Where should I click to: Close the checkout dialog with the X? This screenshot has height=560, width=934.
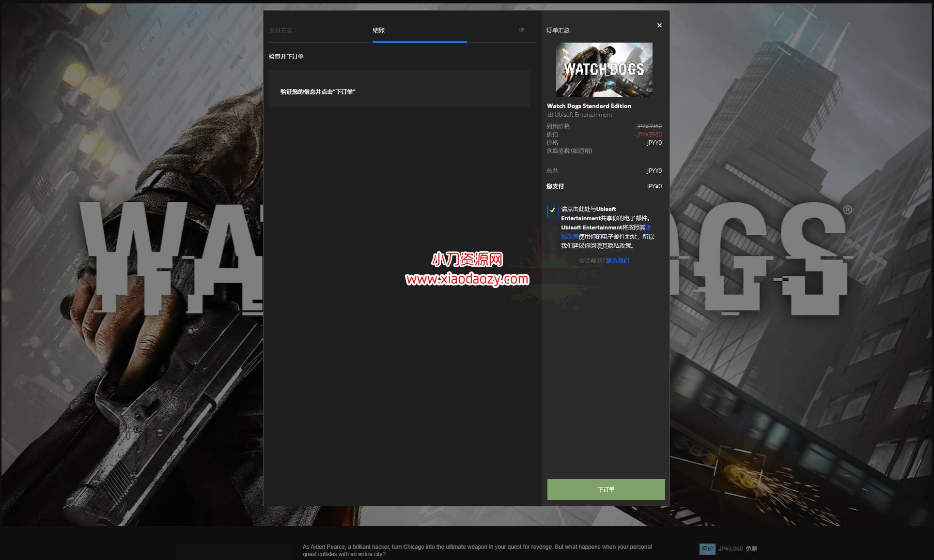659,25
